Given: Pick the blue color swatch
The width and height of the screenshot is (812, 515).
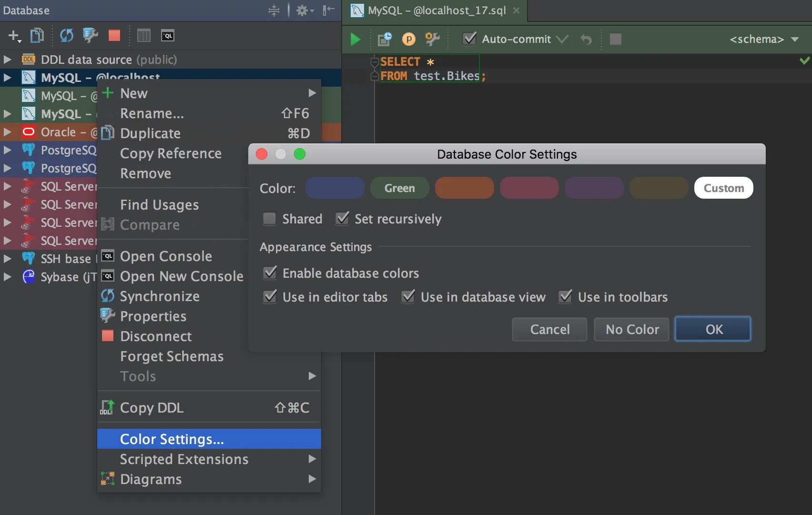Looking at the screenshot, I should click(x=335, y=188).
